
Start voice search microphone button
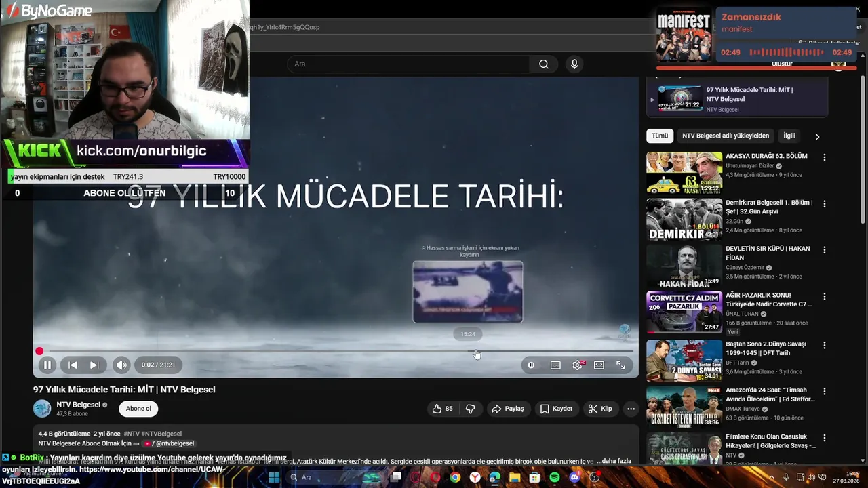[574, 64]
